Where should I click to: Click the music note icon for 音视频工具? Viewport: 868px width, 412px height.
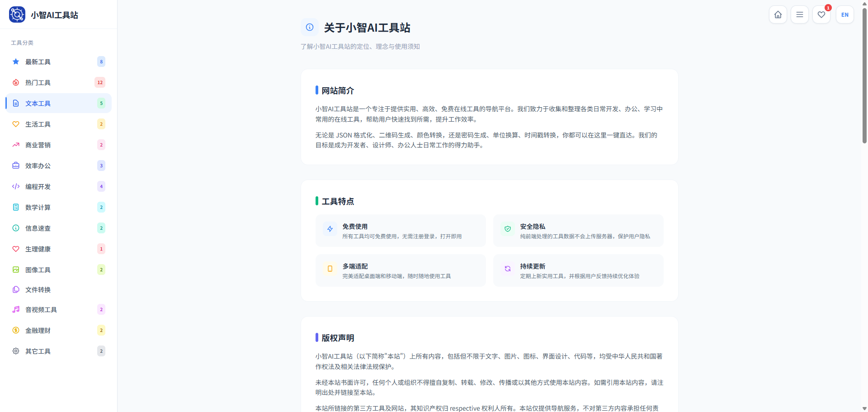point(16,309)
